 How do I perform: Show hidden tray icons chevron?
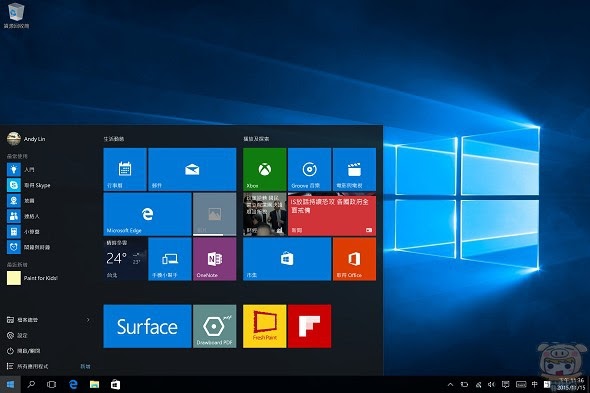click(450, 385)
